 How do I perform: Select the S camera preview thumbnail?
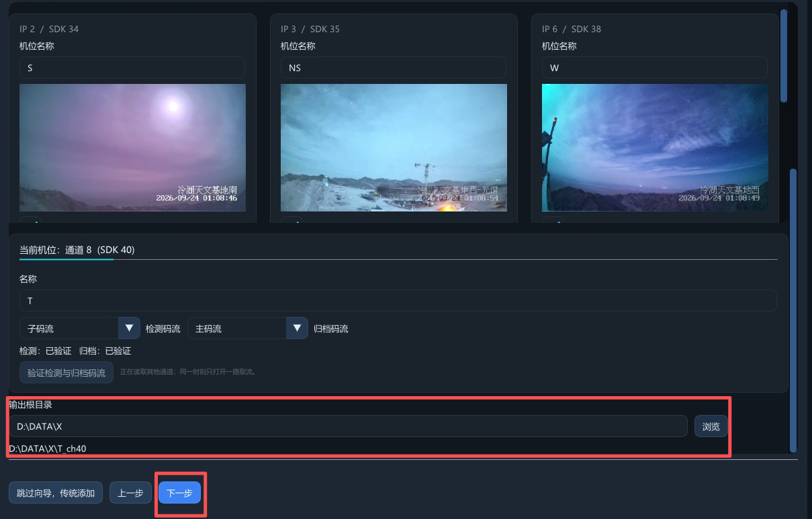tap(132, 148)
